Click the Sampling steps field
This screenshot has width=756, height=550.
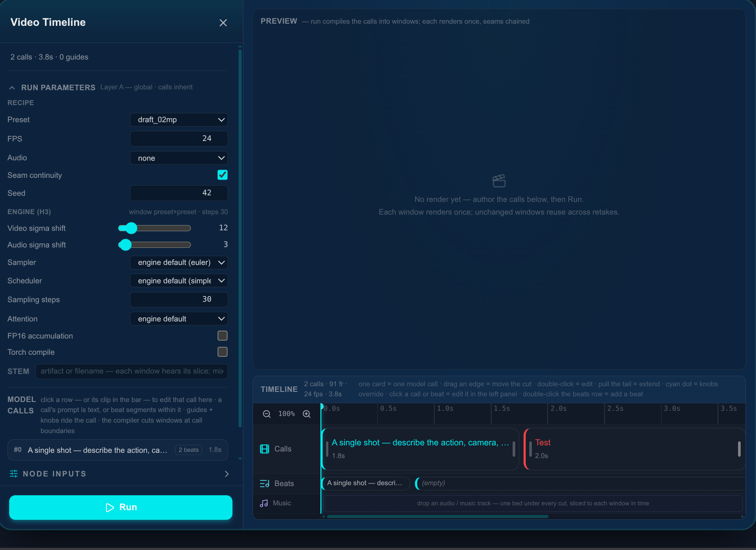tap(179, 299)
